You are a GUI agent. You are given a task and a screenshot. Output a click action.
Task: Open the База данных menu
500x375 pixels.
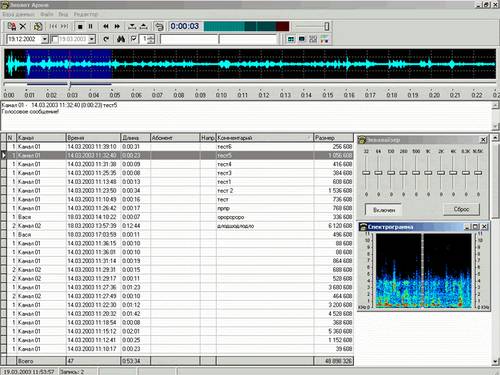point(19,14)
